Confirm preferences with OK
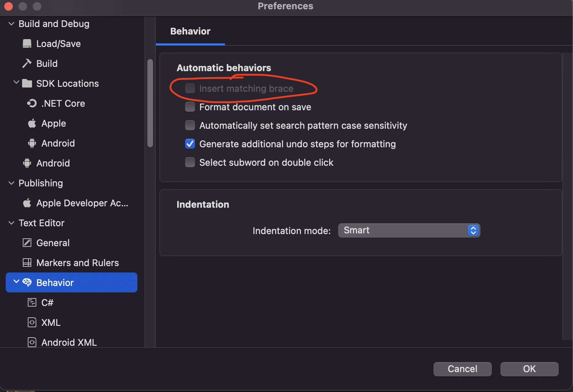Image resolution: width=573 pixels, height=392 pixels. pyautogui.click(x=529, y=369)
